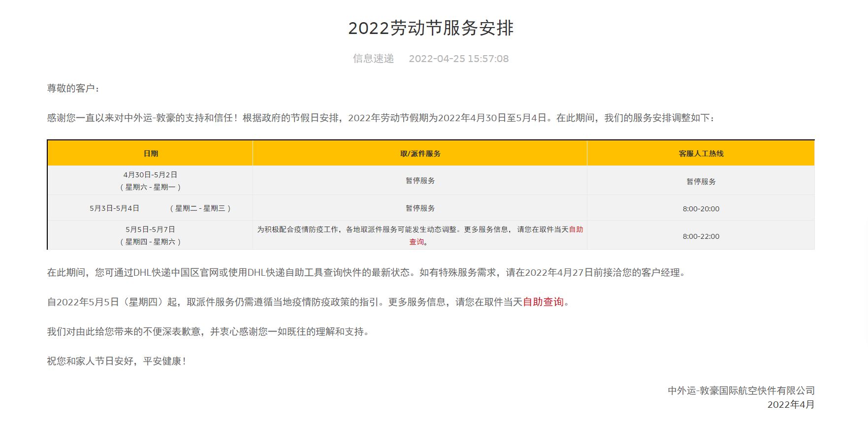Screen dimensions: 868x426
Task: Click the page title 2022劳动节服务安排
Action: click(x=431, y=28)
